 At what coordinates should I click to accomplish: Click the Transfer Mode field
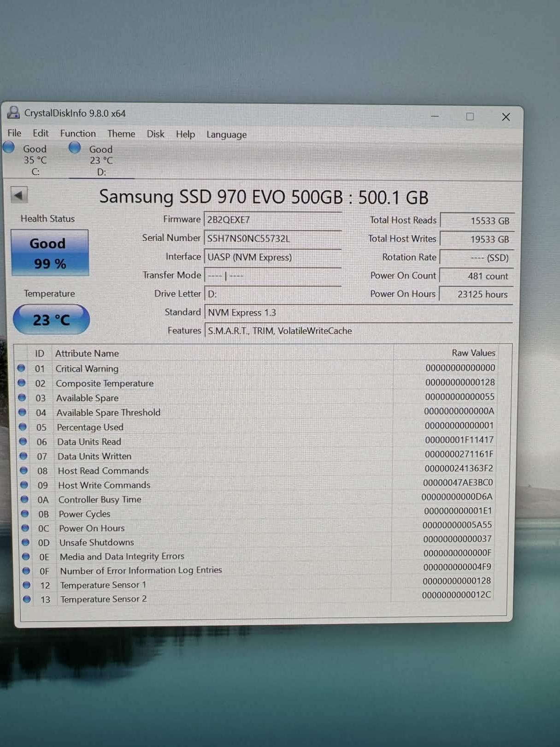tap(273, 276)
